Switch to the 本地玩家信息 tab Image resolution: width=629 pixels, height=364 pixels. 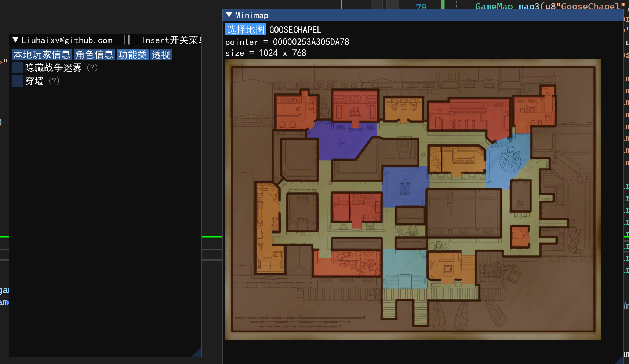[42, 54]
